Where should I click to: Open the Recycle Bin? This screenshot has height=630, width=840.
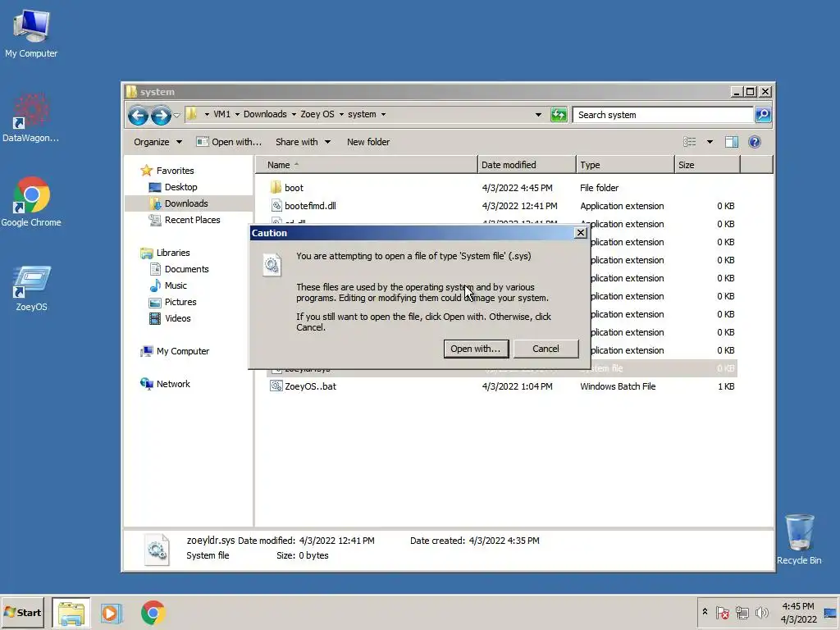click(799, 539)
